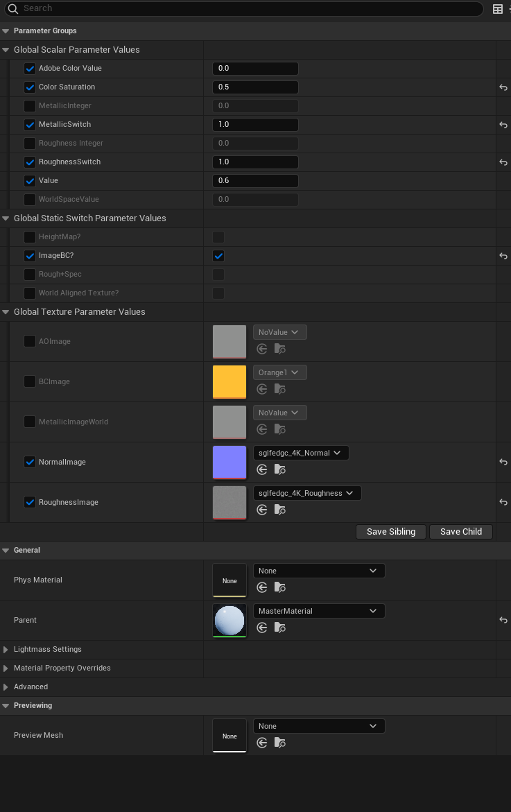This screenshot has width=511, height=812.
Task: Expand the Advanced section
Action: [6, 686]
